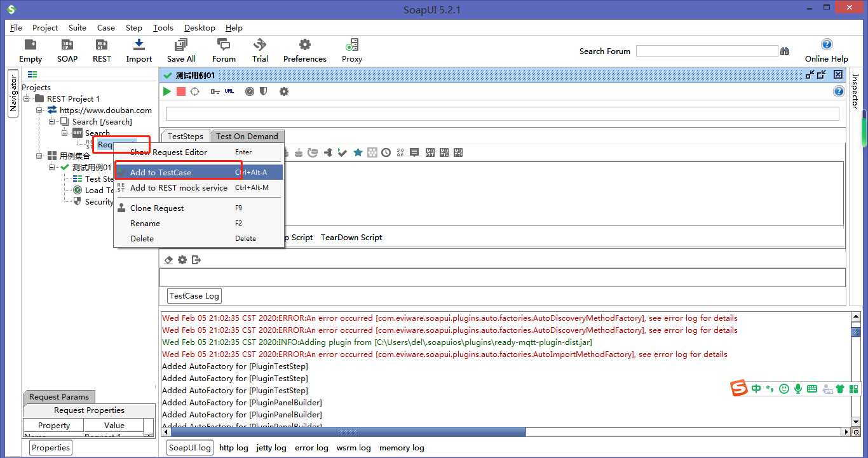This screenshot has height=458, width=868.
Task: Toggle the Navigator side tab
Action: (x=13, y=93)
